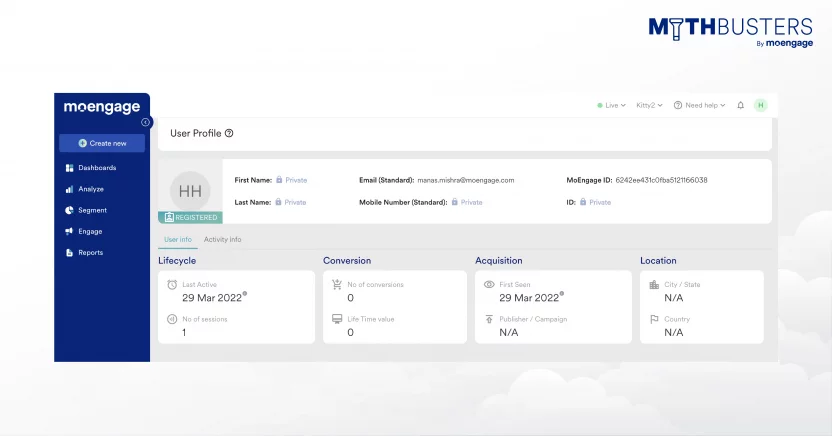Click the Last Active clock icon
Image resolution: width=832 pixels, height=436 pixels.
pyautogui.click(x=172, y=285)
